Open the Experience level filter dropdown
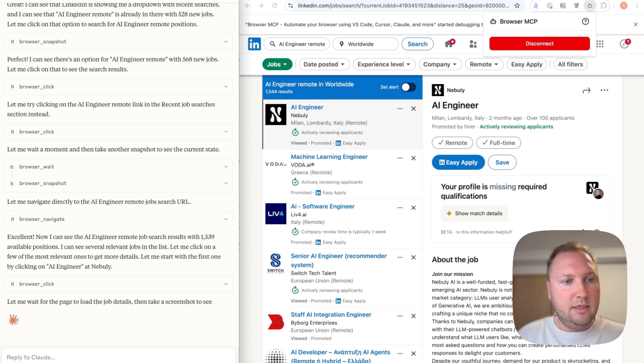 tap(384, 64)
